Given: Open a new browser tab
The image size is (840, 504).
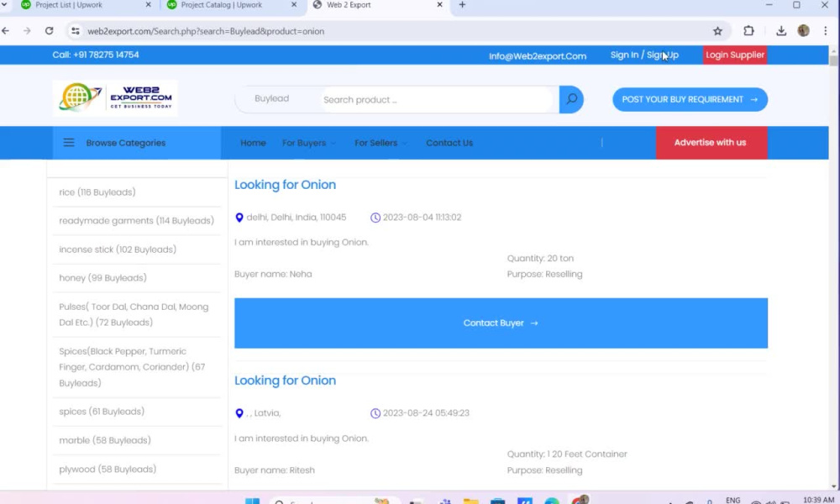Looking at the screenshot, I should pyautogui.click(x=462, y=5).
